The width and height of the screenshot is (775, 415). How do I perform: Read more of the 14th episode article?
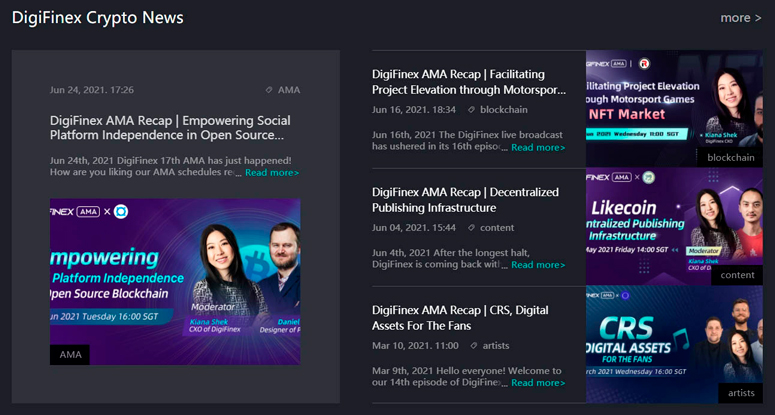[x=538, y=383]
